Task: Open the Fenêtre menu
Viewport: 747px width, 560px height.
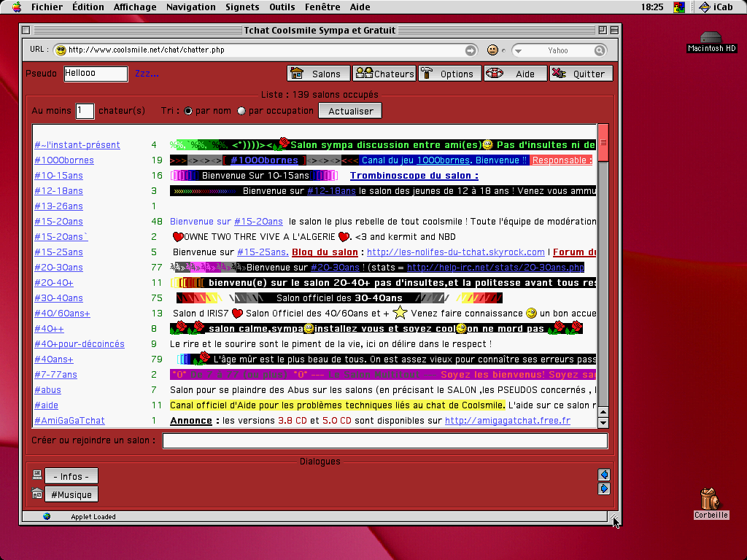Action: [322, 7]
